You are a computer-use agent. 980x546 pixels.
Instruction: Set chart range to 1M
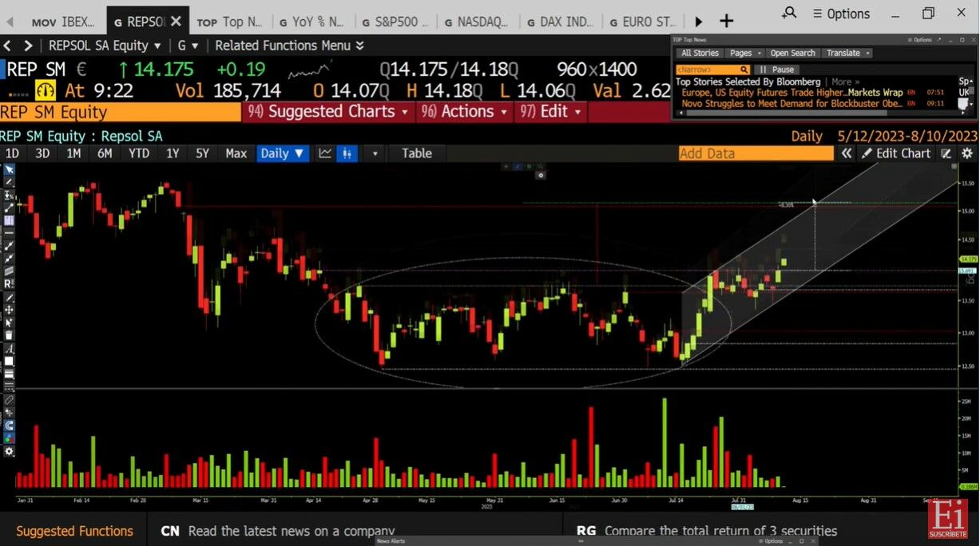pyautogui.click(x=73, y=153)
